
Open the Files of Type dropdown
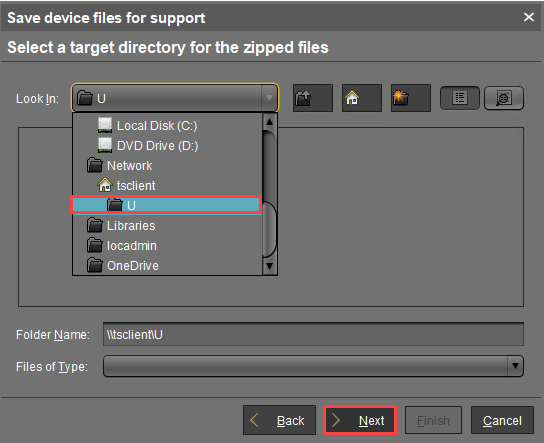515,366
